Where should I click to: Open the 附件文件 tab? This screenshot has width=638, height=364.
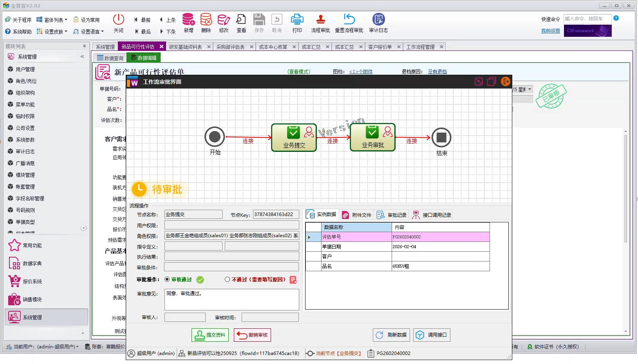356,215
